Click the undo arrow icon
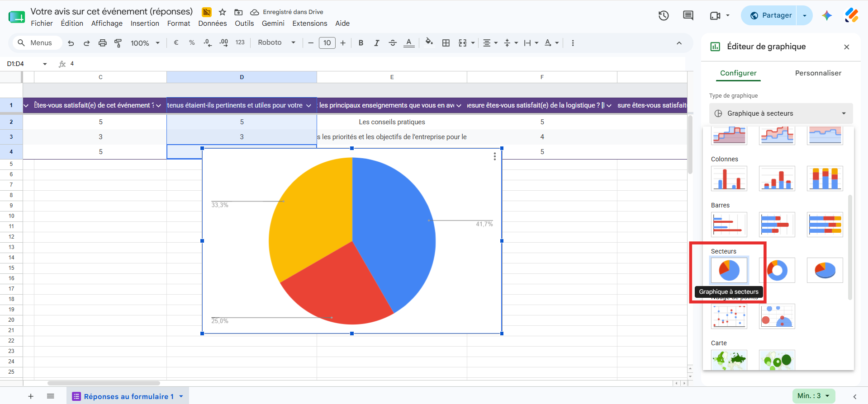The image size is (868, 404). click(x=71, y=43)
